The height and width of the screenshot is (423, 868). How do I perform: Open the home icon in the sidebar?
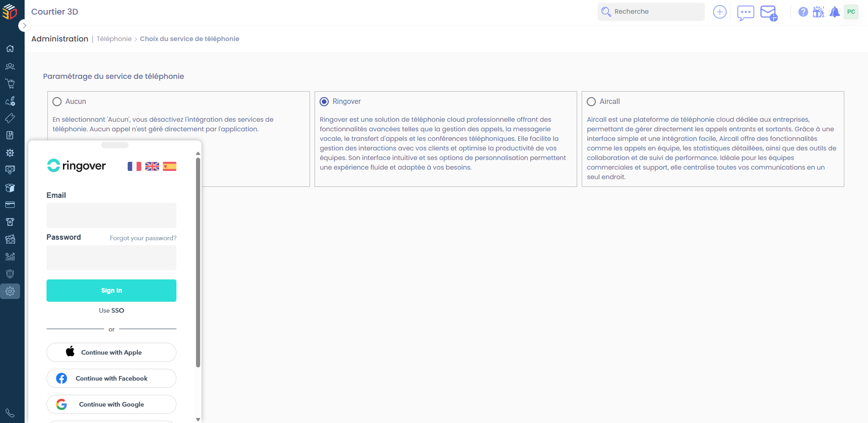[10, 49]
